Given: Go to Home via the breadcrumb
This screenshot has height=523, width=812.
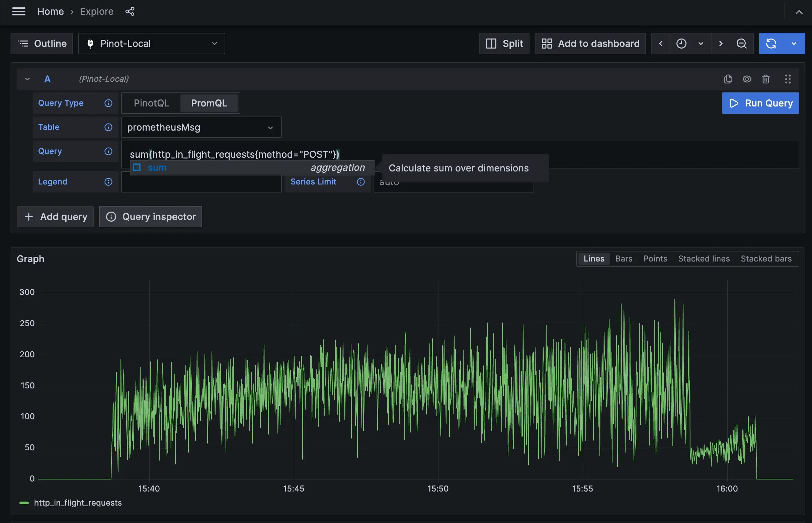Looking at the screenshot, I should [50, 11].
